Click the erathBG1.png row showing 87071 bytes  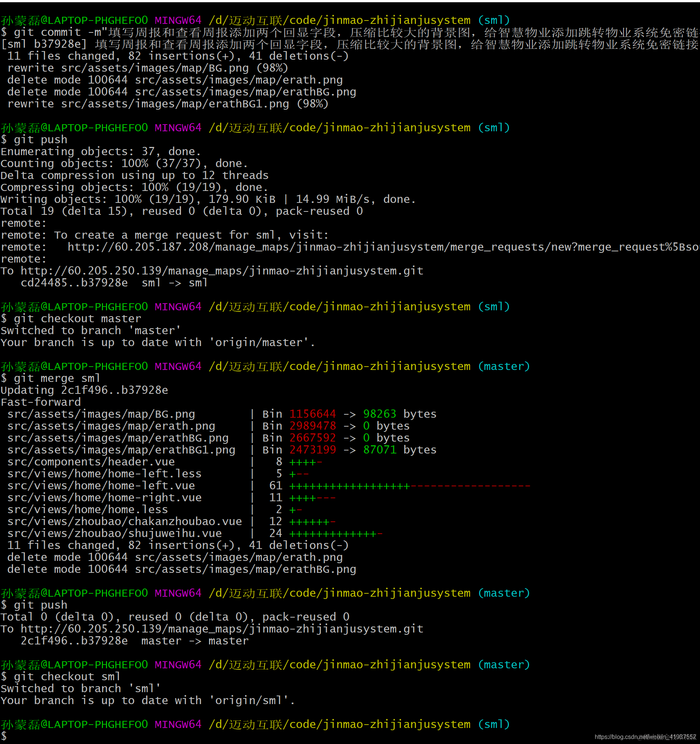(x=222, y=450)
